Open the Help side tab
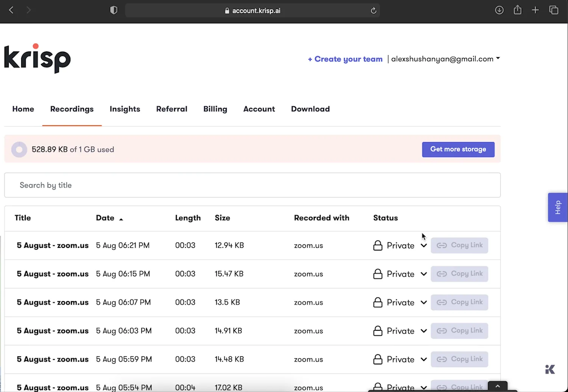Viewport: 568px width, 392px height. (x=558, y=207)
